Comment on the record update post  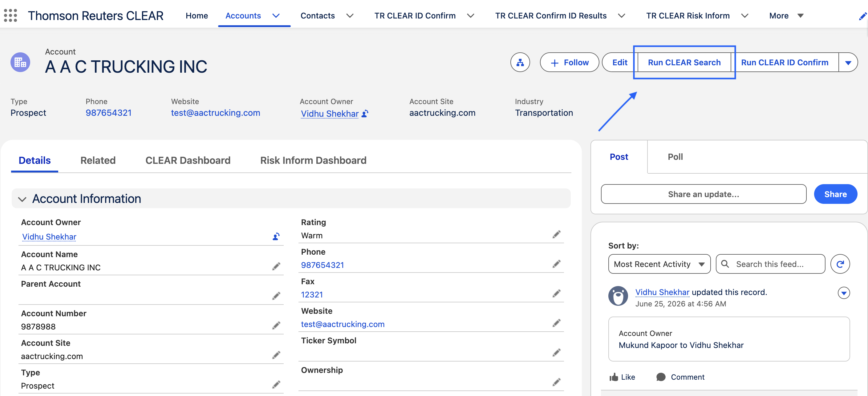680,377
